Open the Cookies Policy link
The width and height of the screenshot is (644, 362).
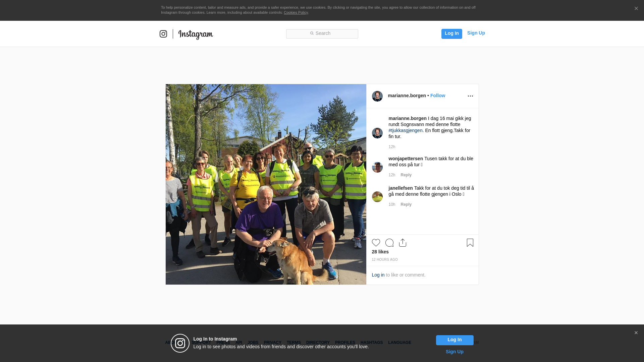point(296,12)
